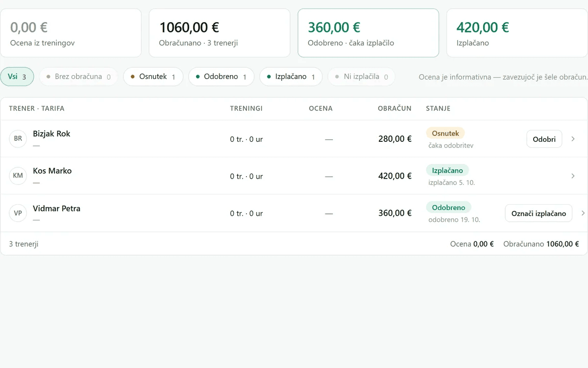Click the 360,00 € amount in Vidmar Petra's row
588x368 pixels.
pos(395,213)
